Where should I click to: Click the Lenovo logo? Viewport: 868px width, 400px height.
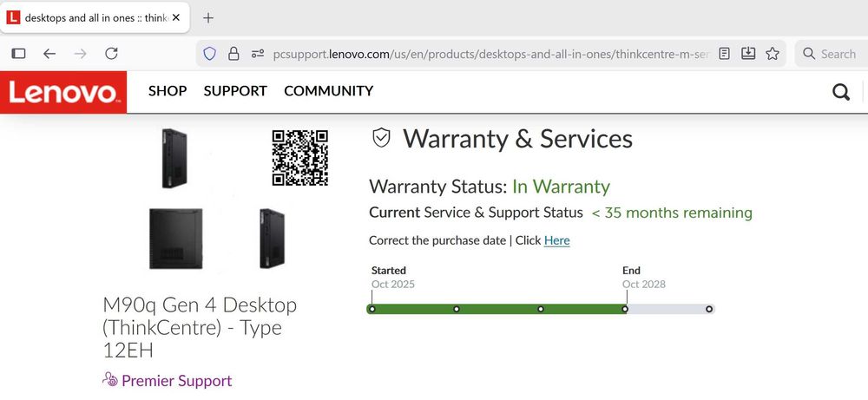(63, 92)
